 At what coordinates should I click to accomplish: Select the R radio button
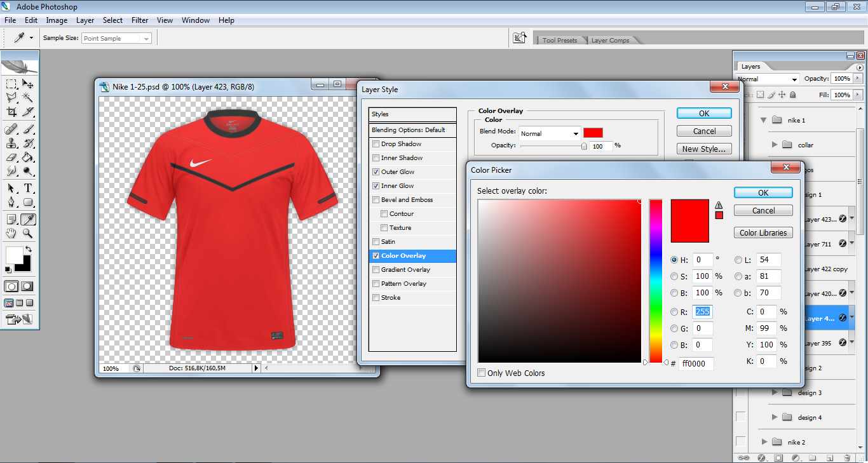coord(675,312)
